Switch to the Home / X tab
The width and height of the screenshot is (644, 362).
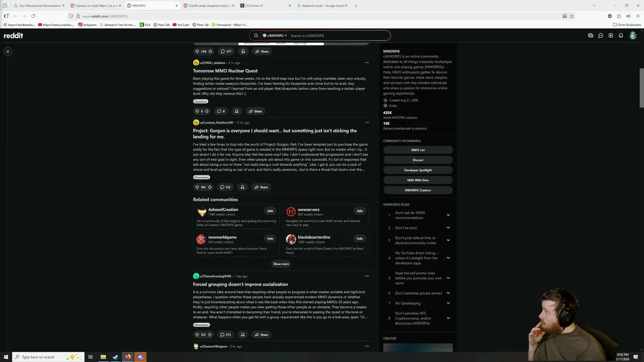tap(265, 6)
